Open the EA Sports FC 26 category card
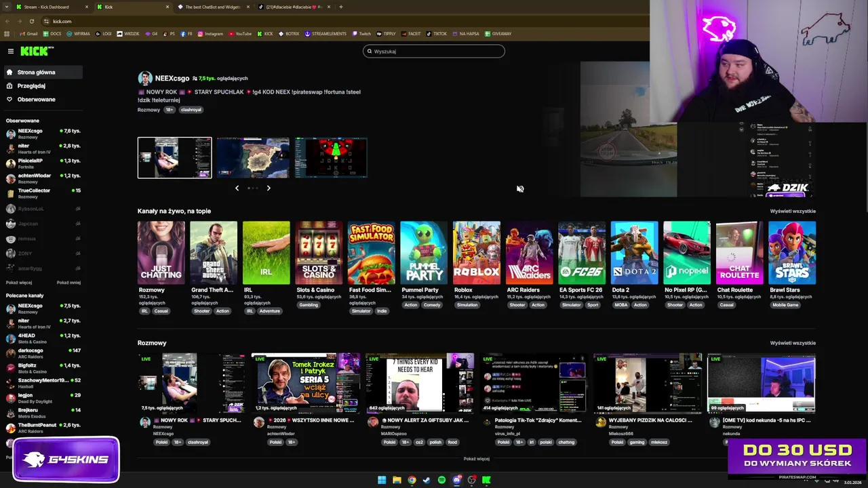 (x=582, y=253)
